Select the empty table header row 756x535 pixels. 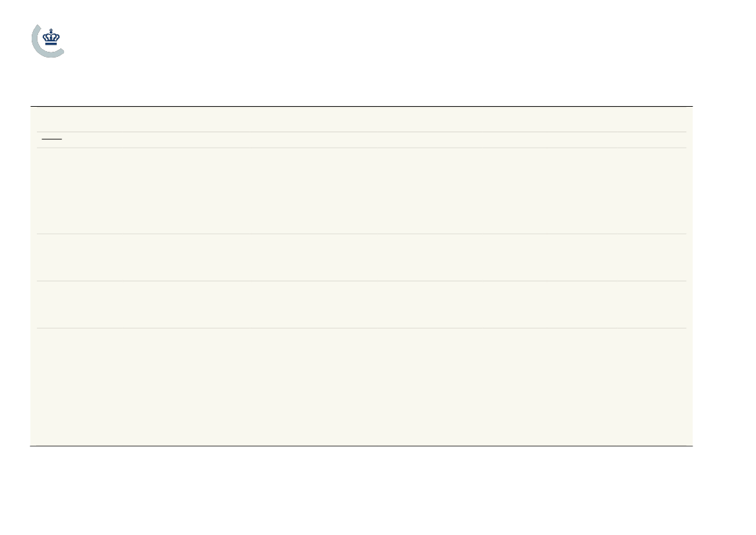[x=362, y=119]
